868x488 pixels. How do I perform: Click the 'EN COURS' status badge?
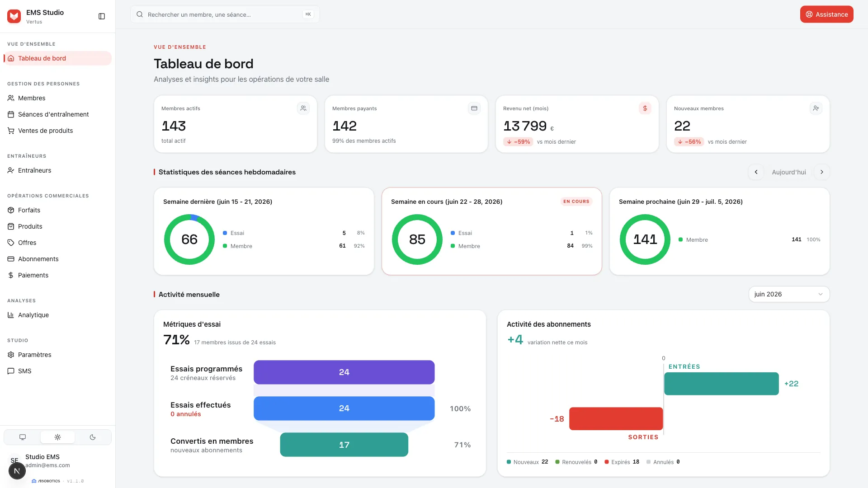pyautogui.click(x=576, y=202)
